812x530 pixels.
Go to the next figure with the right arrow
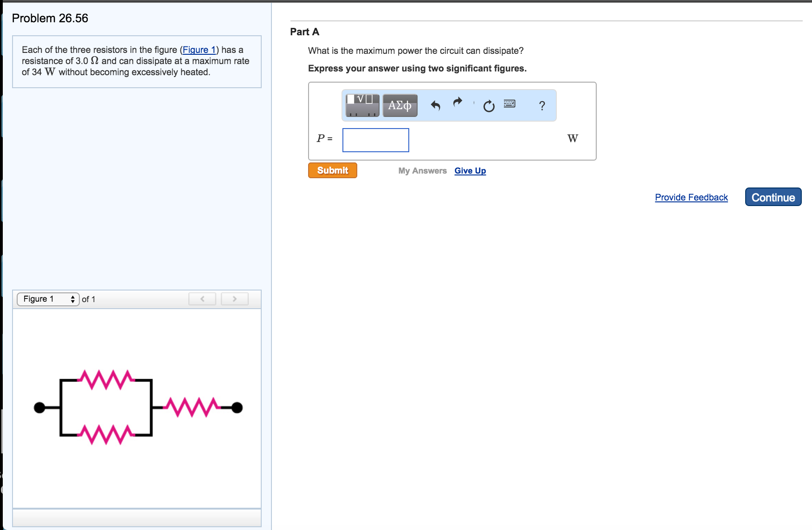(234, 299)
